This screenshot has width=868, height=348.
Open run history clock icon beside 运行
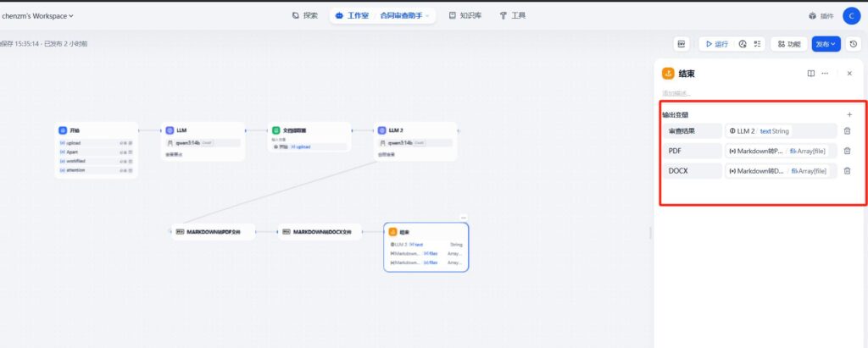tap(743, 43)
